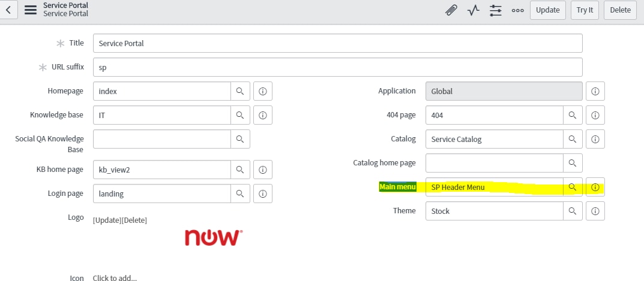644x281 pixels.
Task: Click the Main menu field SP Header Menu
Action: [494, 187]
